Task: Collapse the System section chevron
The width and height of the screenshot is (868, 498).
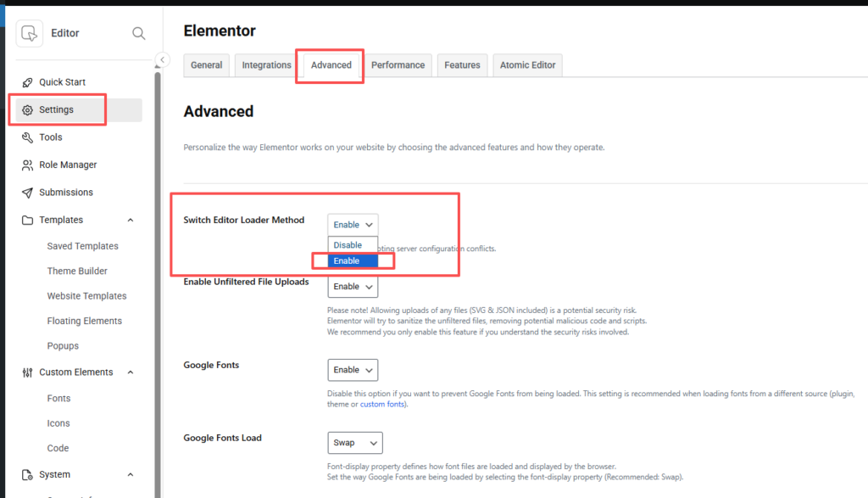Action: [x=131, y=475]
